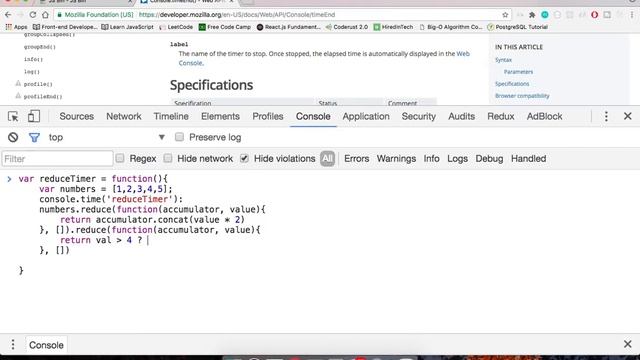The image size is (640, 360).
Task: Open the Opera red extension icon
Action: 594,15
